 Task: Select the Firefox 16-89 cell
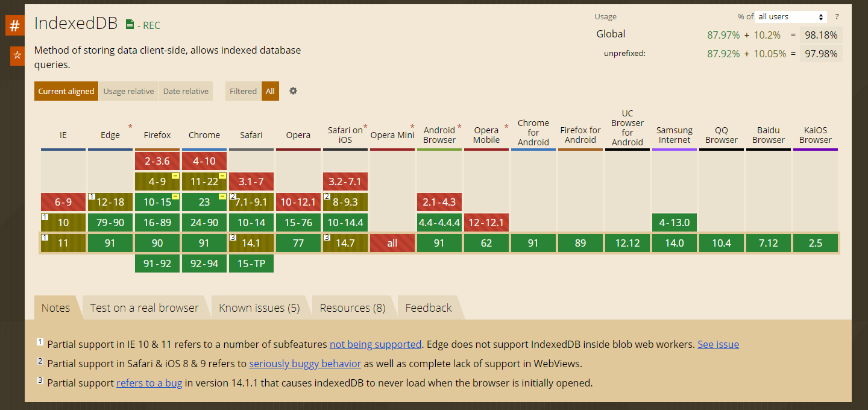157,222
